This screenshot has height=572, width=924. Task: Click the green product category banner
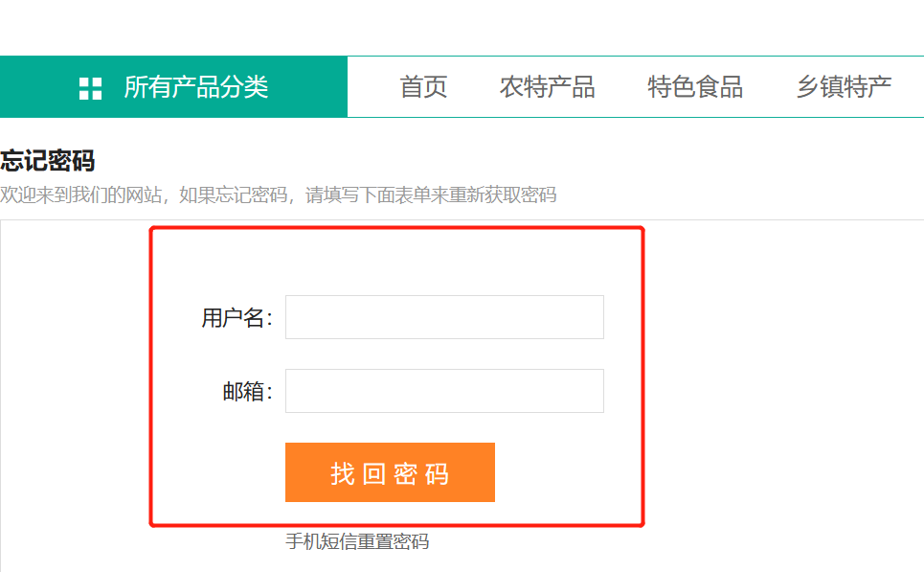(x=174, y=86)
